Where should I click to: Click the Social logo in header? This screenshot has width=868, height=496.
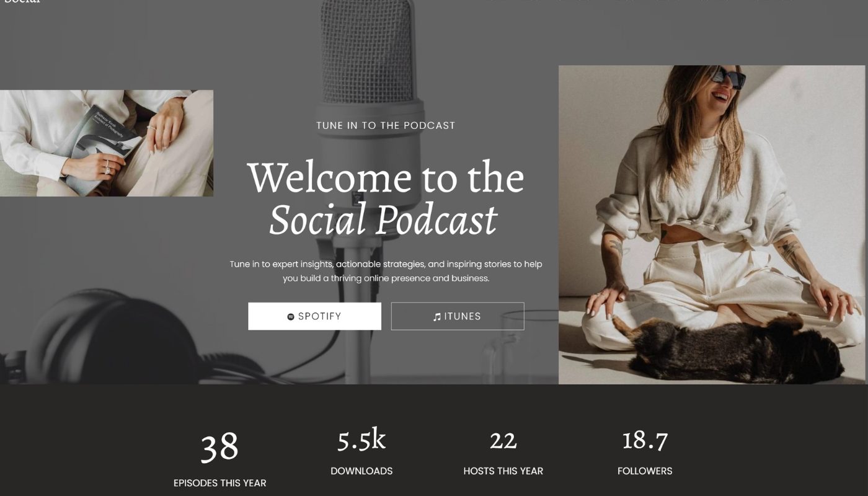(22, 2)
